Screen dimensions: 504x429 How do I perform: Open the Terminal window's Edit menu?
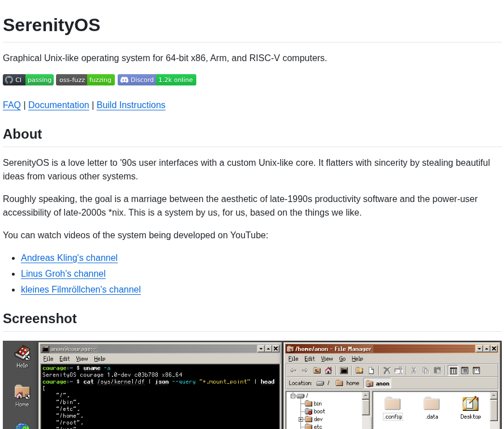(64, 359)
